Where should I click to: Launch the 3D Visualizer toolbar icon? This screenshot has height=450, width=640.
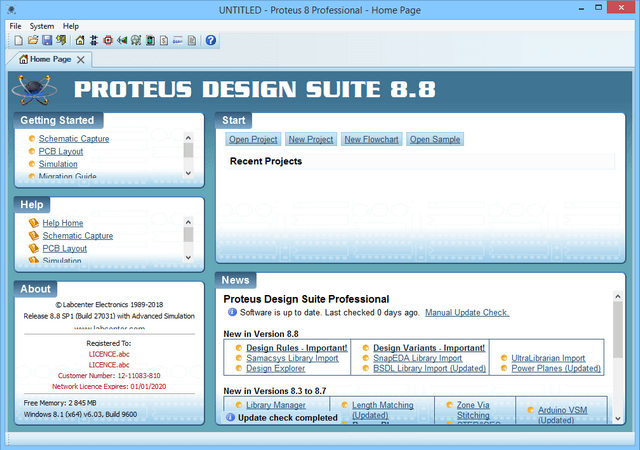click(121, 41)
